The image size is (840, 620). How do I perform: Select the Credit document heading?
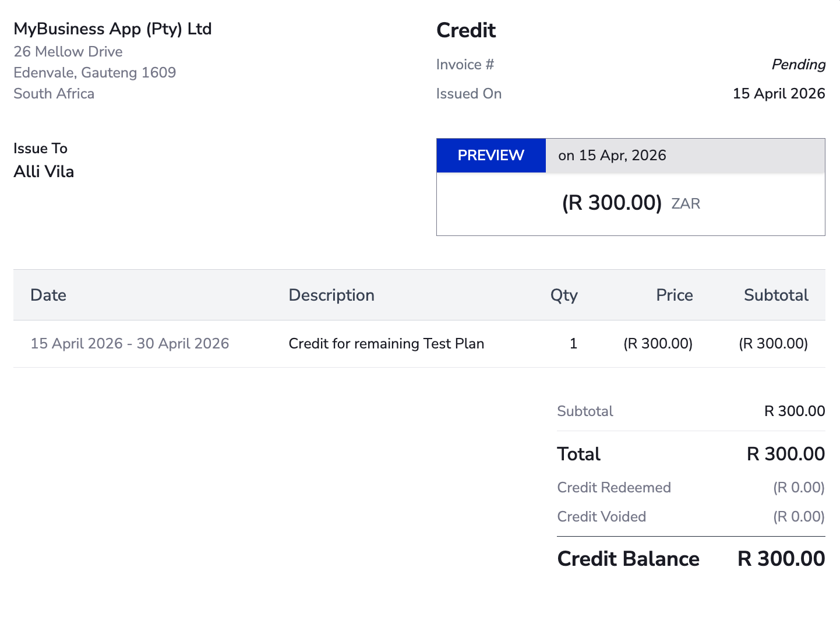[x=466, y=30]
